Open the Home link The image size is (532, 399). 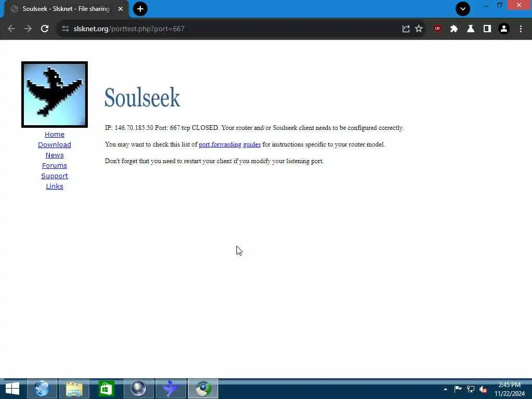pos(54,135)
